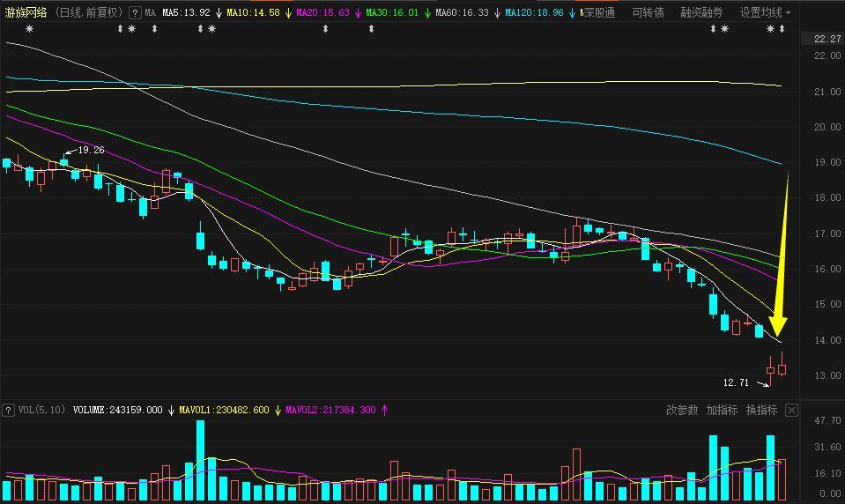Click the cyan MA120:18.96 value

[x=534, y=12]
